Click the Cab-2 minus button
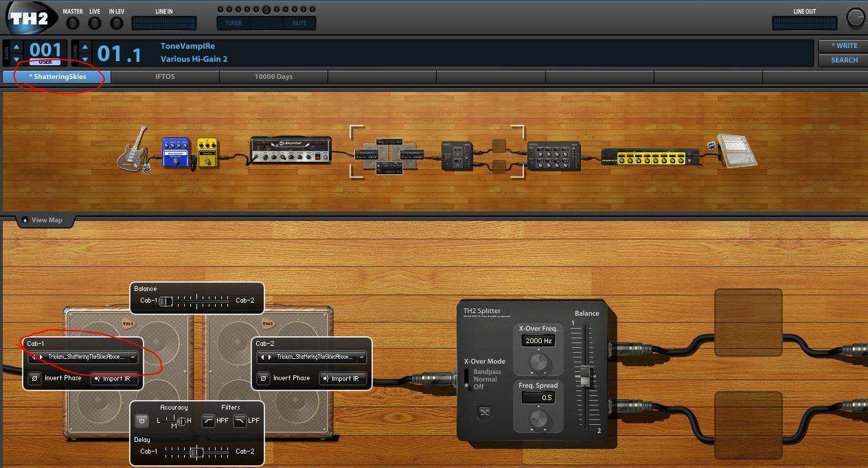 [x=361, y=357]
